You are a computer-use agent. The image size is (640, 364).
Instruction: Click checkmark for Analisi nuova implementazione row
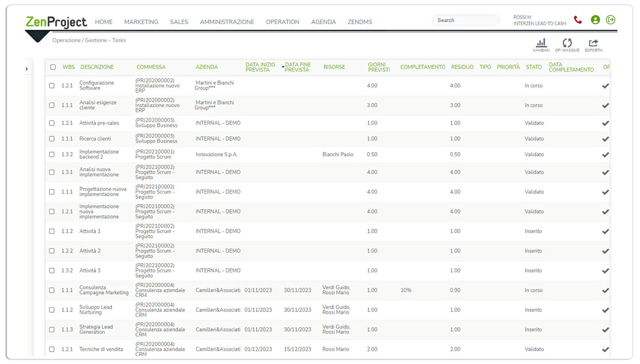(605, 172)
